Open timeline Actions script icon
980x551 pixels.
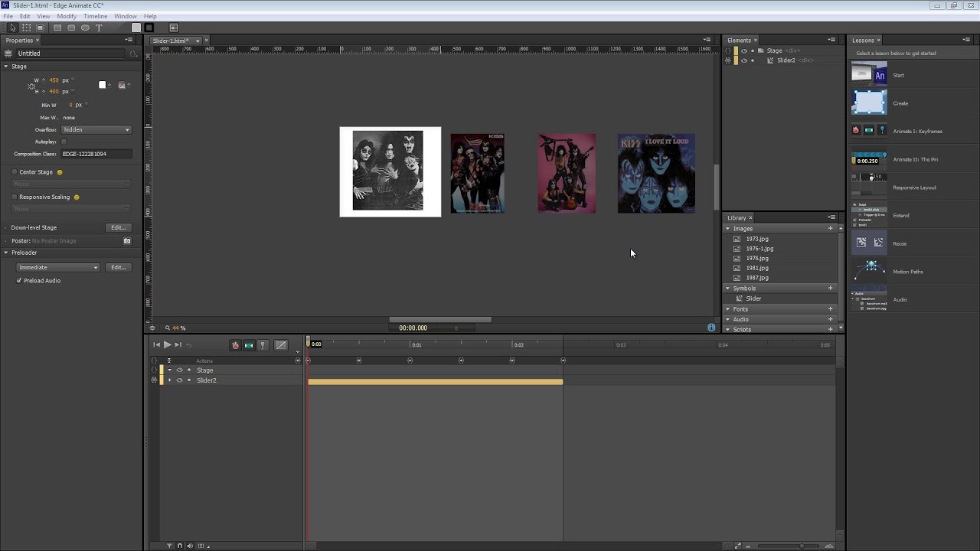click(x=154, y=360)
